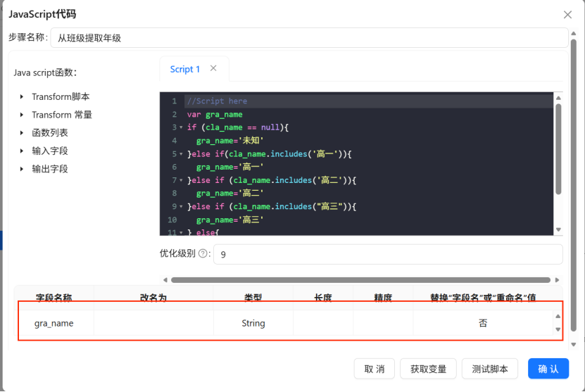Close the Script 1 tab
This screenshot has height=392, width=585.
click(213, 68)
